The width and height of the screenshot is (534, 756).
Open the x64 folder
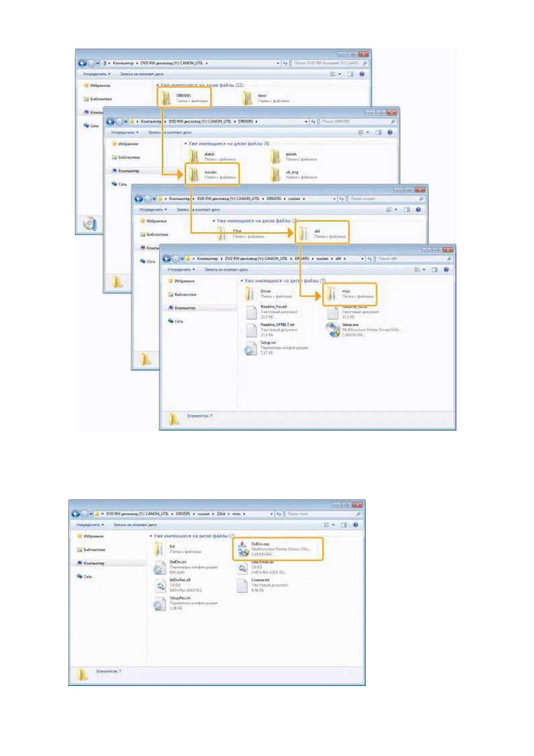(x=304, y=233)
